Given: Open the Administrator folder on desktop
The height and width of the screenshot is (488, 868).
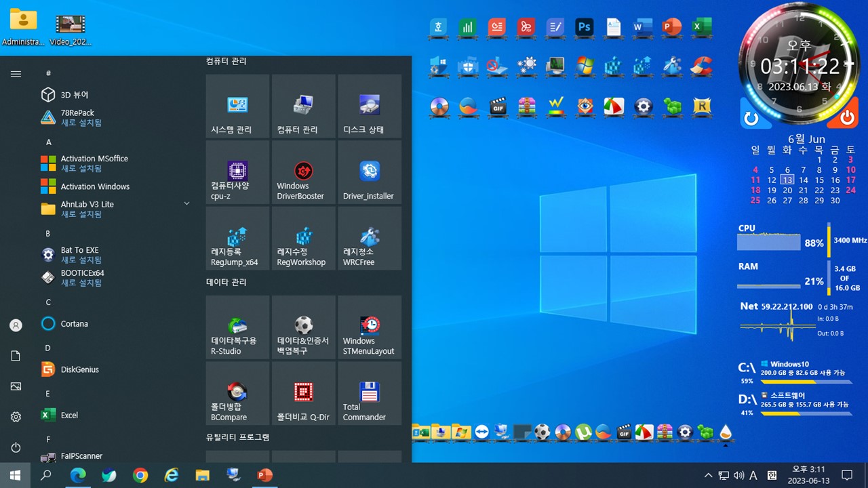Looking at the screenshot, I should click(x=23, y=28).
